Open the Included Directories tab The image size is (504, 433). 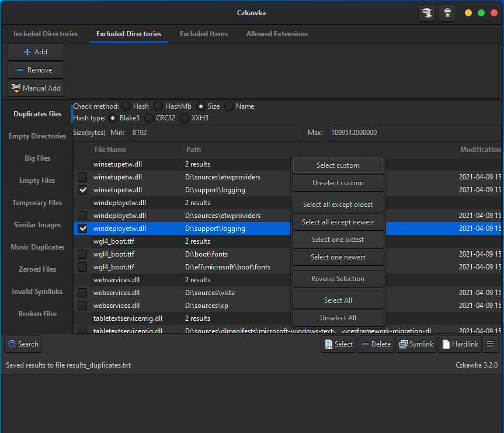tap(46, 34)
